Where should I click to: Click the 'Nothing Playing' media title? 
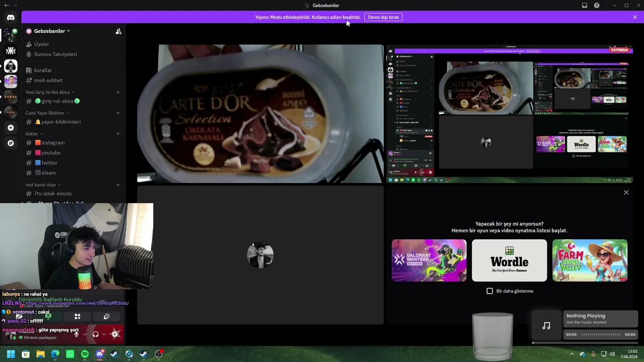586,316
